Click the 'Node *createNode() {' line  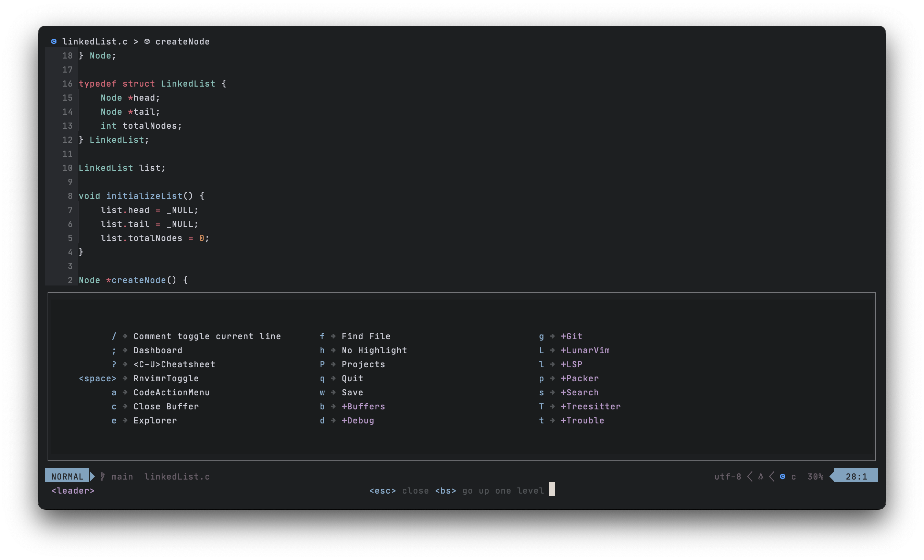point(133,280)
